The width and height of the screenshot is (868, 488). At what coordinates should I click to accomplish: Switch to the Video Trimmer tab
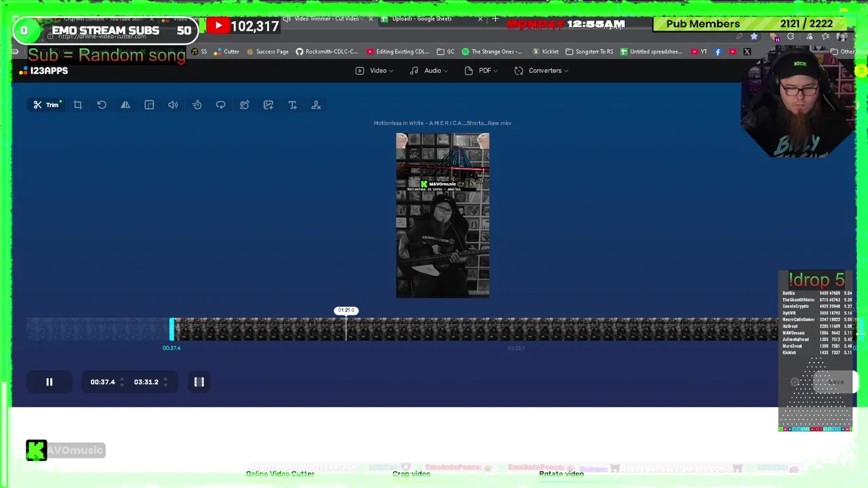(327, 19)
